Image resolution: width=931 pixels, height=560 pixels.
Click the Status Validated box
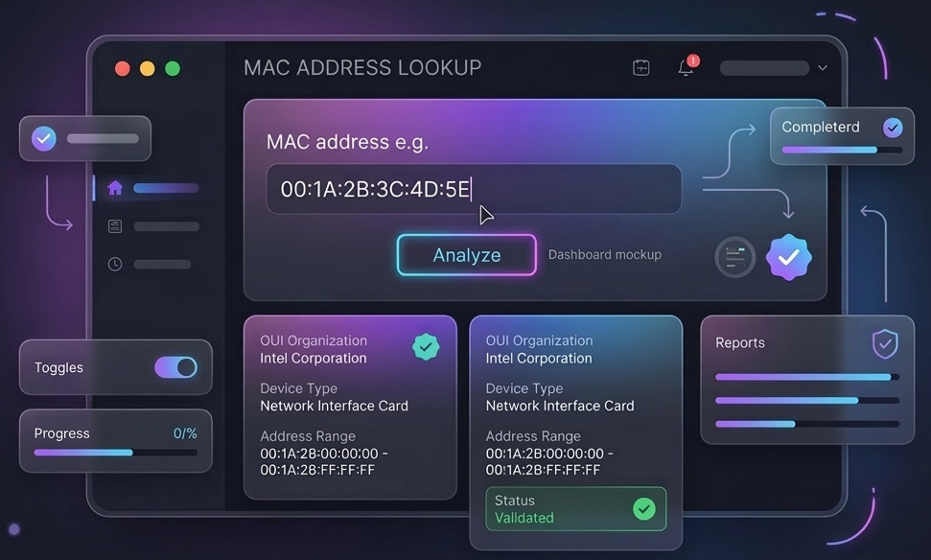(x=576, y=509)
